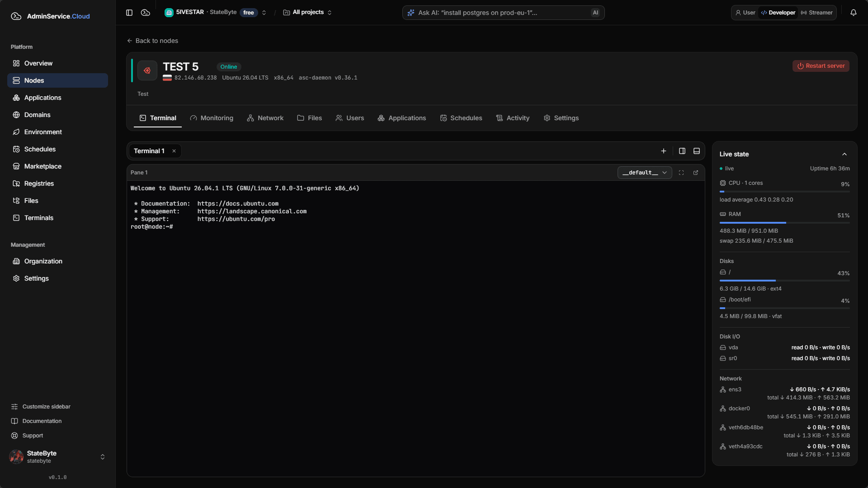Pop out Pane 1 in new window

point(696,173)
